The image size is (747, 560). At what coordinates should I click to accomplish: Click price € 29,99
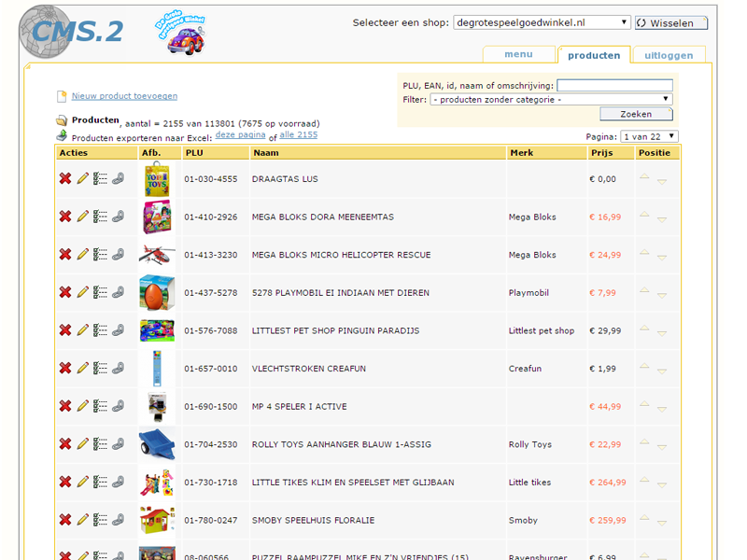pos(605,330)
